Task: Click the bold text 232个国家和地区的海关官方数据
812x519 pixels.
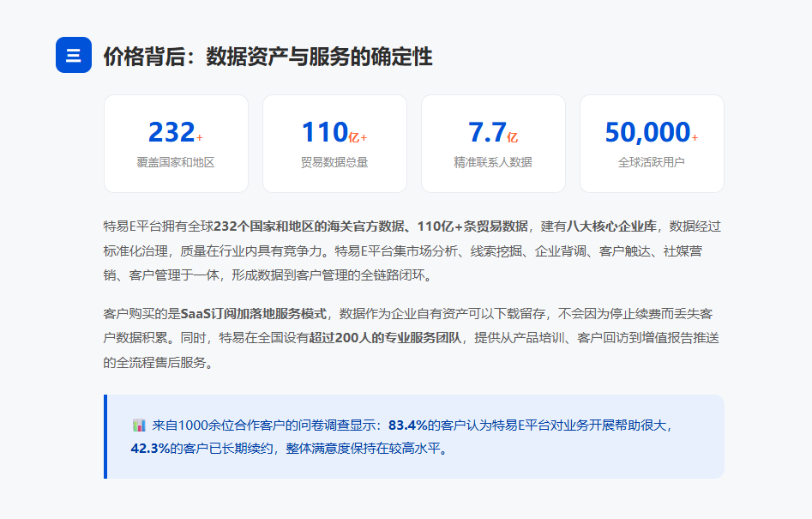Action: click(310, 226)
